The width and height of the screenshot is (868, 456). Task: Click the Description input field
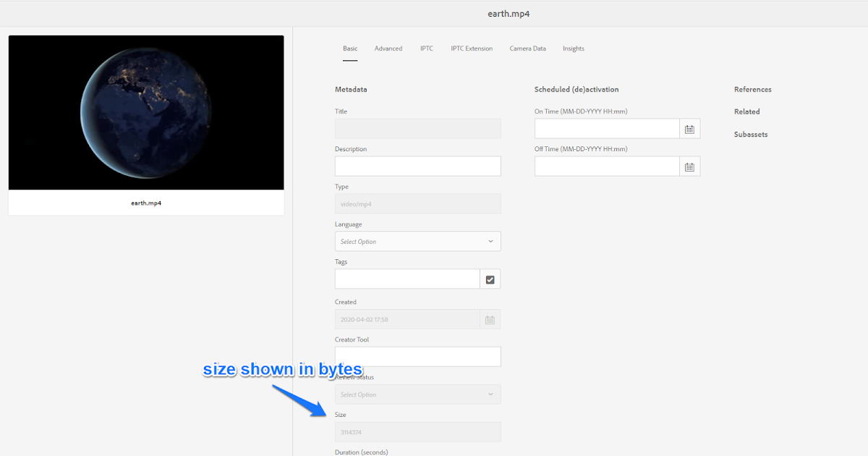pyautogui.click(x=417, y=166)
